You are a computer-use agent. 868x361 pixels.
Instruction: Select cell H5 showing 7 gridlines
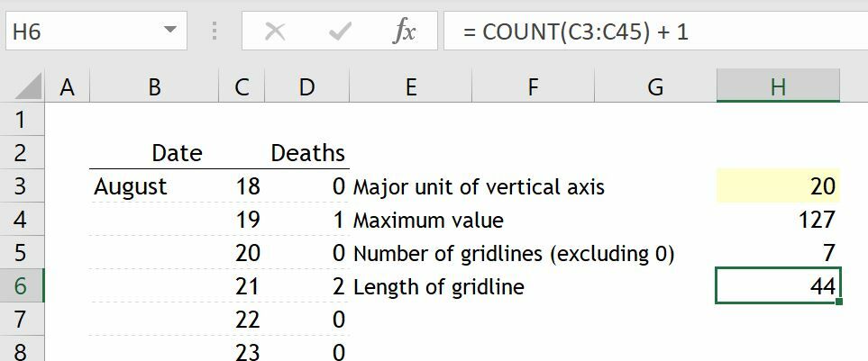[x=778, y=254]
